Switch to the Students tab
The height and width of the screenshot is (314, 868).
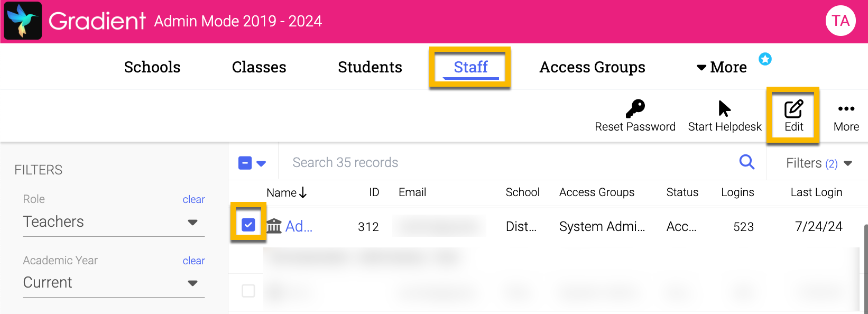pyautogui.click(x=370, y=67)
